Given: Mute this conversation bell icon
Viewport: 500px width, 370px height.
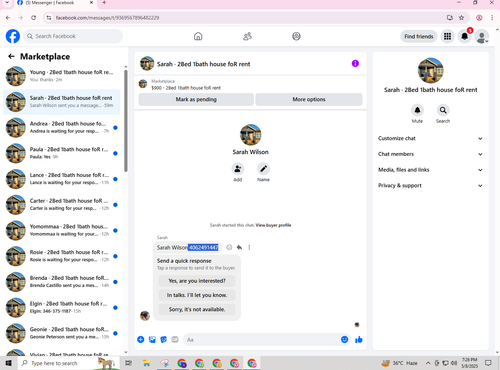Looking at the screenshot, I should [417, 110].
